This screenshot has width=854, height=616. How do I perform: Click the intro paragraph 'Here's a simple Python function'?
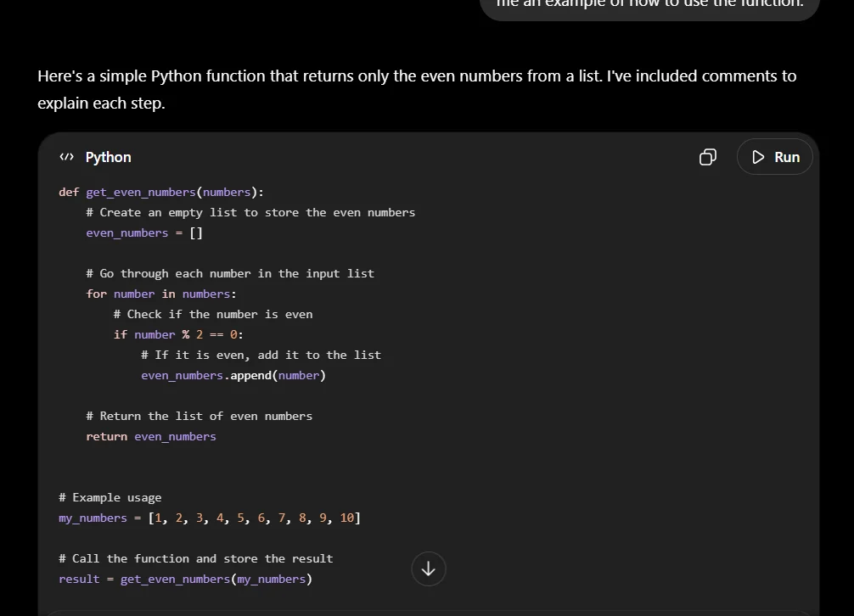coord(417,89)
